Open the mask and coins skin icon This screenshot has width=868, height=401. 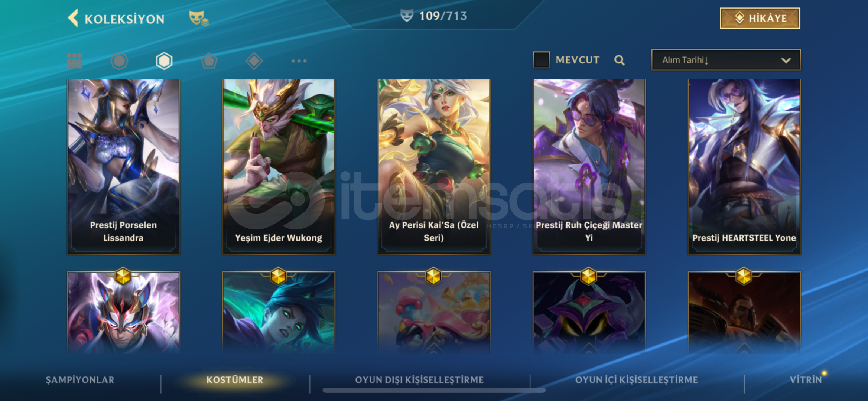point(199,19)
